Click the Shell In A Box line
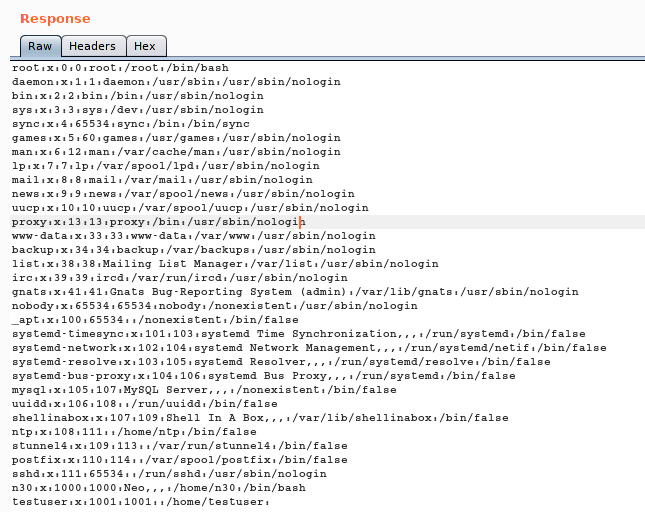This screenshot has width=645, height=512. click(260, 418)
